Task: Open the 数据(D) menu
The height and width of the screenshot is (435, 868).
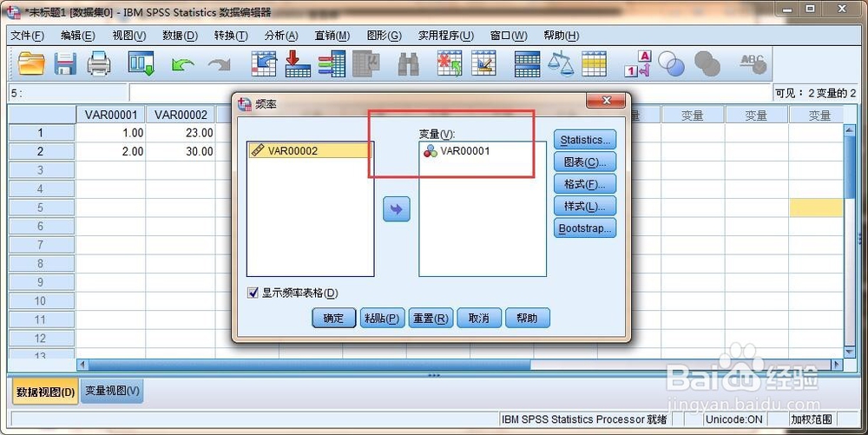Action: coord(180,36)
